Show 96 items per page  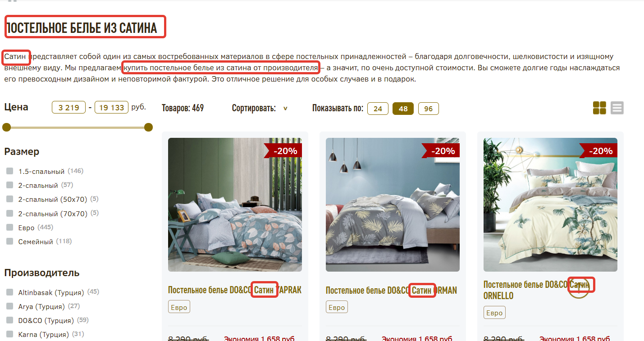428,109
